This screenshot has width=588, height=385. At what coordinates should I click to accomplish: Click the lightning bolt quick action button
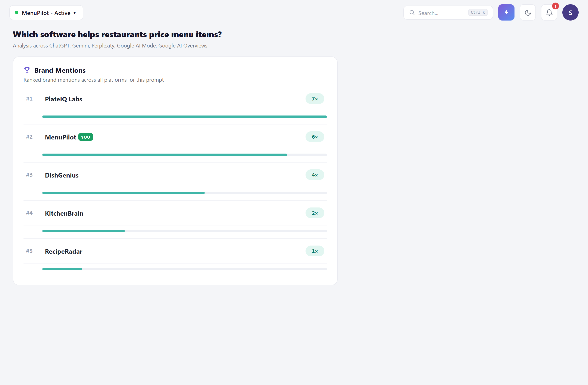point(506,12)
